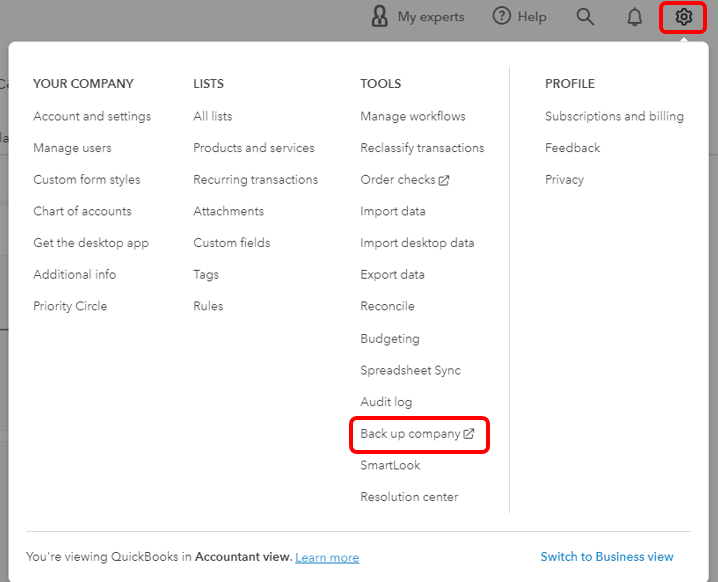Click the My experts person icon
This screenshot has width=718, height=582.
[380, 17]
